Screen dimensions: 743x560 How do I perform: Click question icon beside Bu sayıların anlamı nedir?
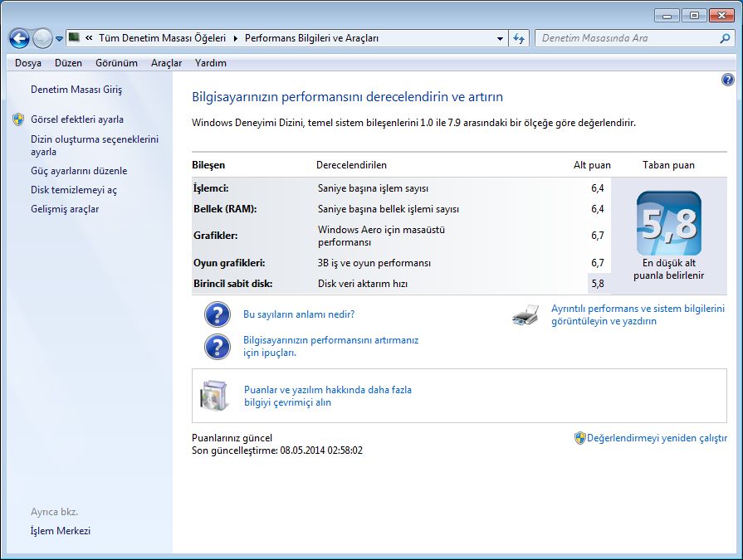tap(218, 314)
